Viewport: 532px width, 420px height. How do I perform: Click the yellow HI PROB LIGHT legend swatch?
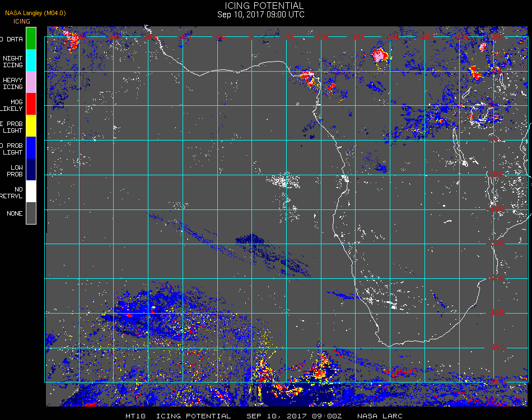coord(31,126)
